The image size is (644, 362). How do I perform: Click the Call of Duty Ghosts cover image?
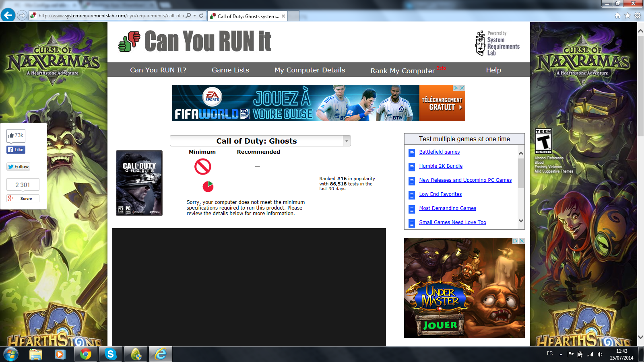click(139, 183)
